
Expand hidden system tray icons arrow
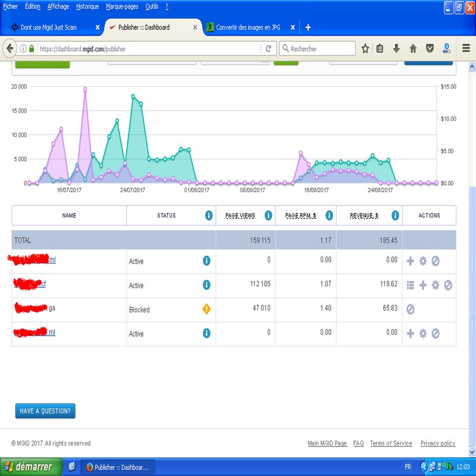(424, 466)
